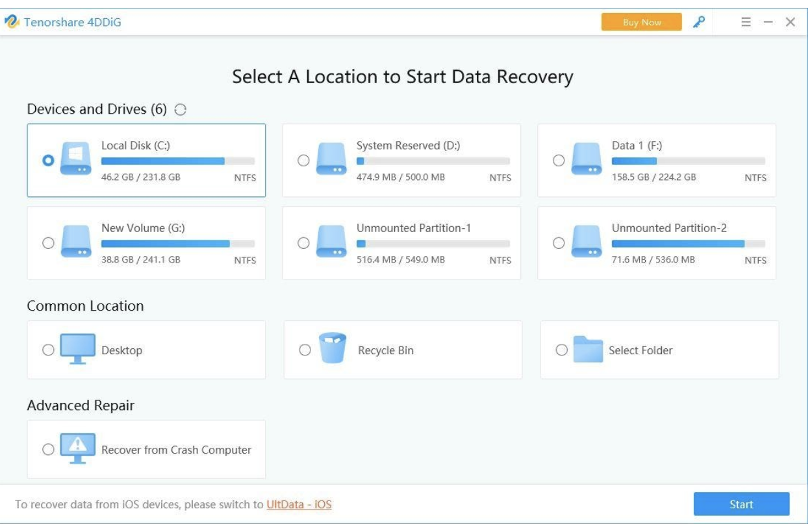
Task: Click the NTFS tag on Unmounted Partition-2
Action: point(755,261)
